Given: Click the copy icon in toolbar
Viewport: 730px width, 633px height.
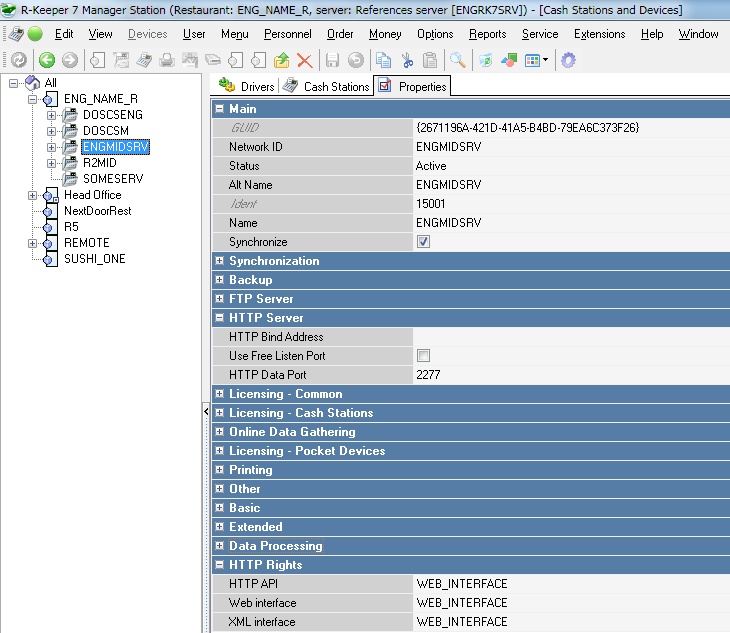Looking at the screenshot, I should 384,60.
